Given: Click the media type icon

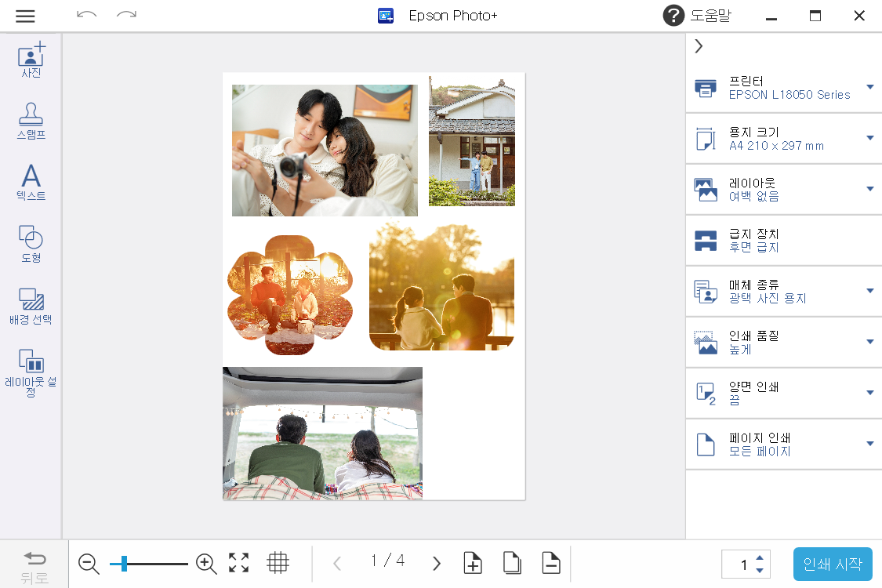Looking at the screenshot, I should coord(706,292).
